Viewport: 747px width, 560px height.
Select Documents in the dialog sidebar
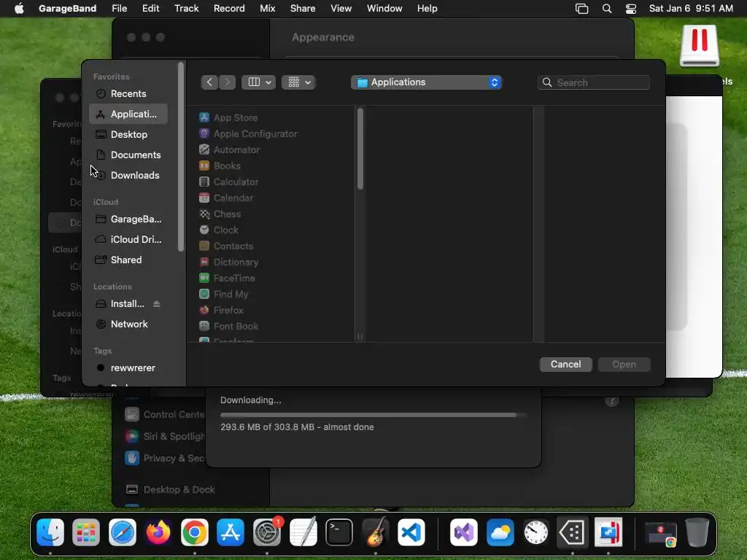128,155
